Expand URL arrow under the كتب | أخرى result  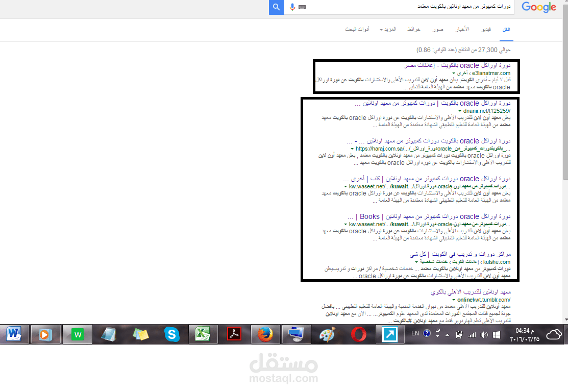click(345, 187)
